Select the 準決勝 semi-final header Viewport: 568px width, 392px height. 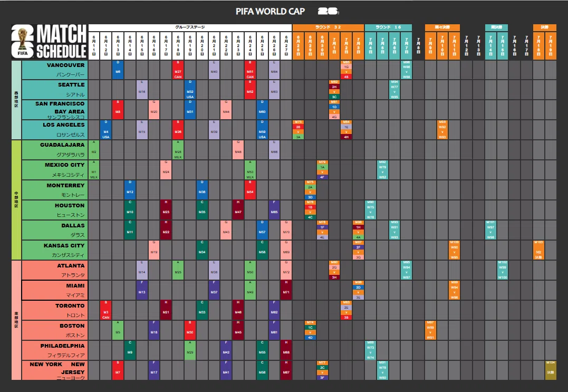(497, 27)
